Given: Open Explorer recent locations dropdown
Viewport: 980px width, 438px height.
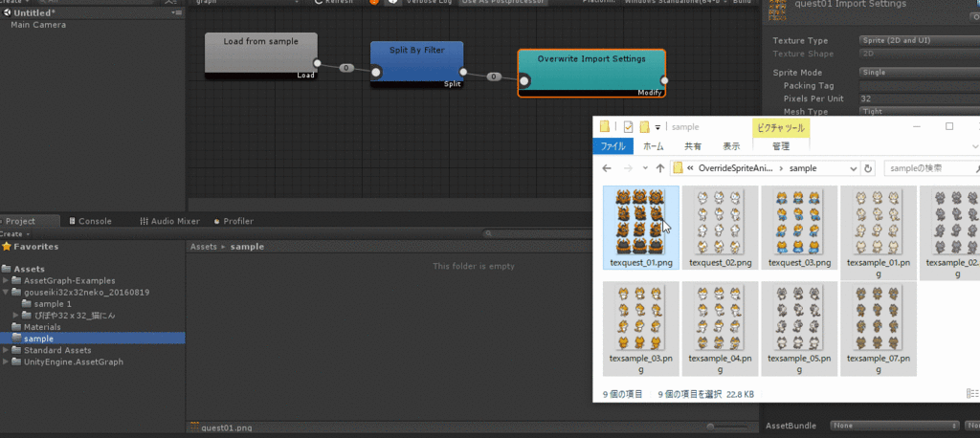Looking at the screenshot, I should 646,168.
